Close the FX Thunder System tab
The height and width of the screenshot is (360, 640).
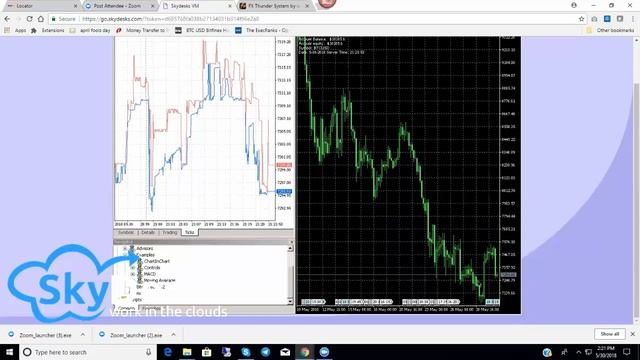307,6
